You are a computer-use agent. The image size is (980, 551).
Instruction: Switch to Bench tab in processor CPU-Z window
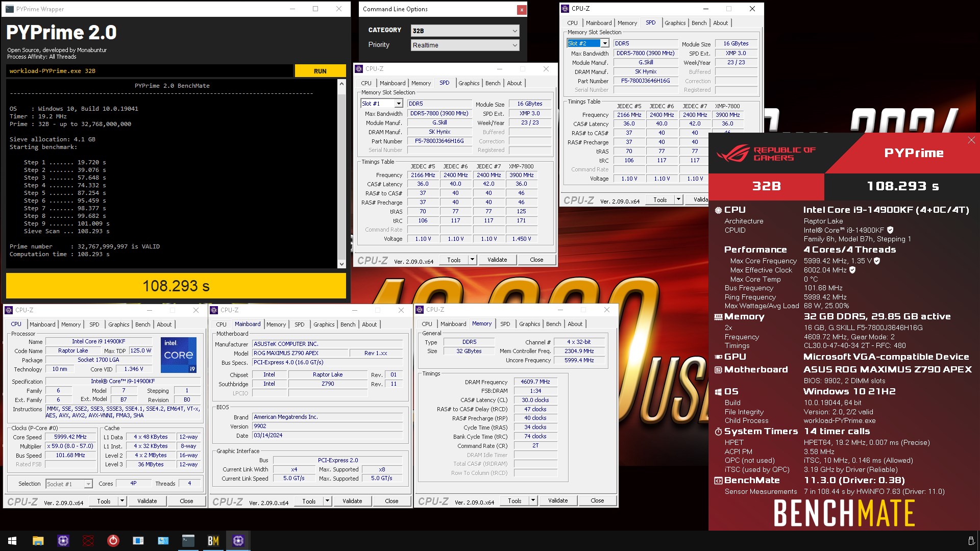tap(143, 324)
